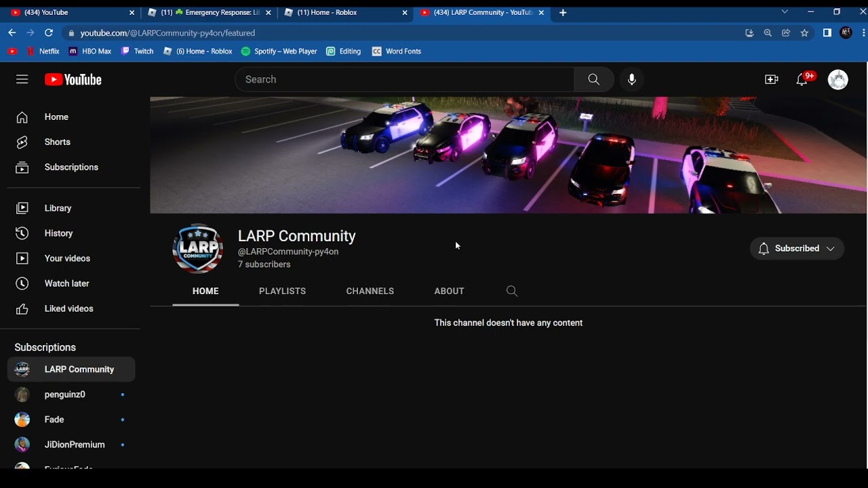Viewport: 868px width, 488px height.
Task: Open the tab search chevron
Action: (785, 12)
